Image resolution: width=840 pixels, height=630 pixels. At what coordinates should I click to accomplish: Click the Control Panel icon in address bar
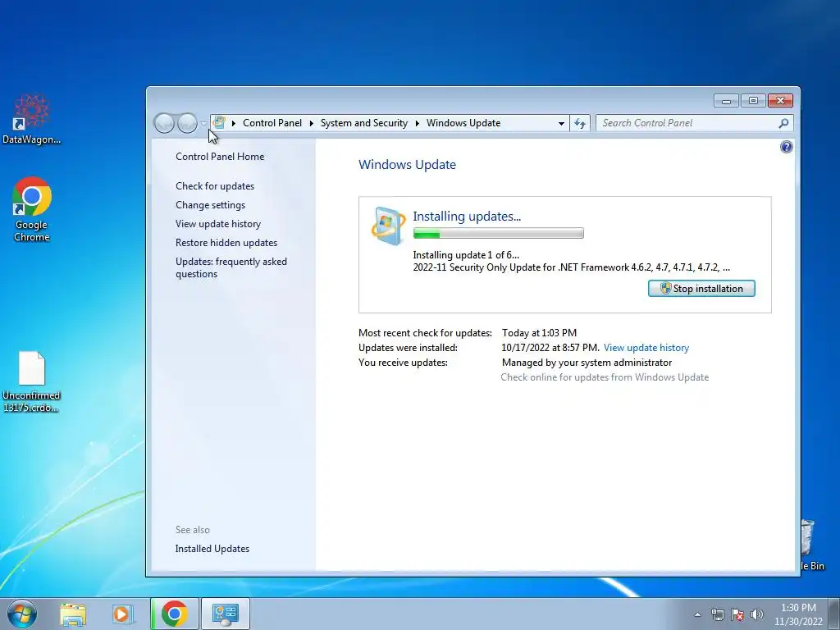218,123
